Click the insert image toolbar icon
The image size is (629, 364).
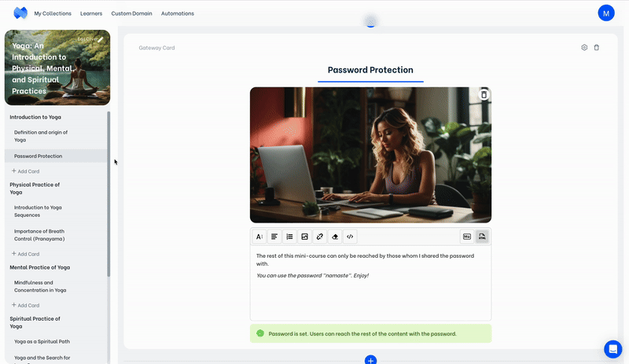pos(304,237)
